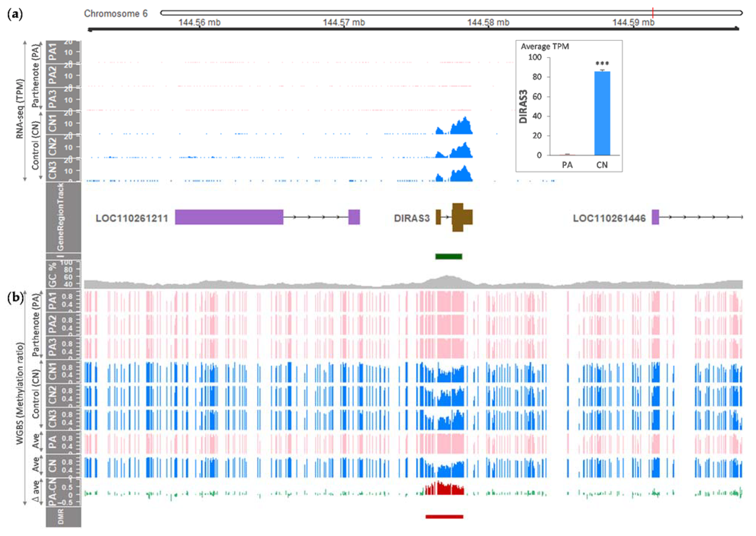Click the PA1 RNA-seq track label
Screen dimensions: 756x536
pyautogui.click(x=53, y=52)
